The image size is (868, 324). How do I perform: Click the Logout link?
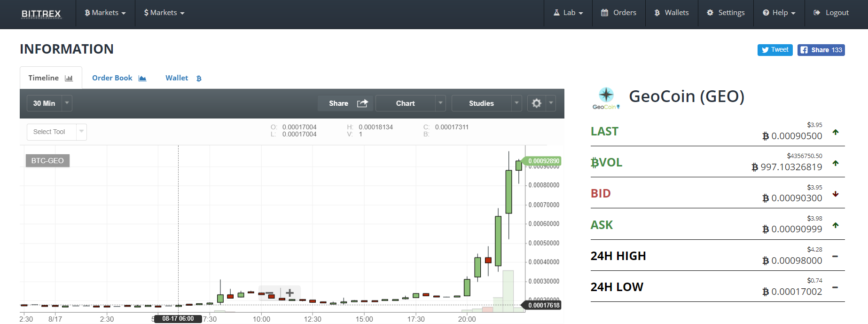pos(831,13)
